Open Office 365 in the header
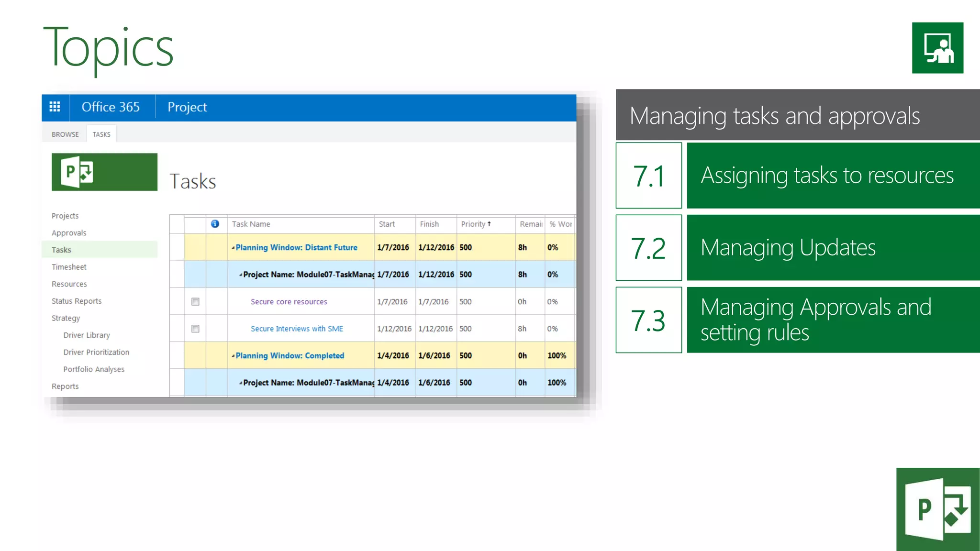Image resolution: width=980 pixels, height=551 pixels. (111, 107)
